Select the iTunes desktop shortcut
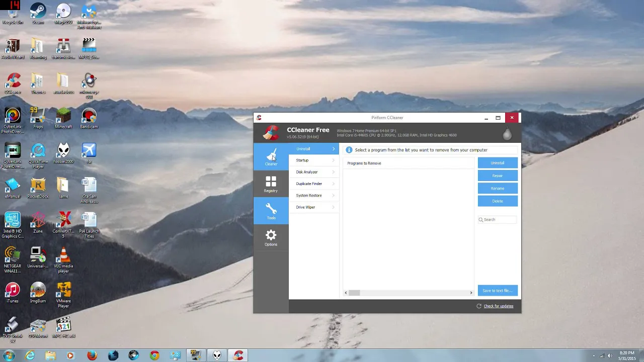The image size is (644, 362). [x=13, y=293]
